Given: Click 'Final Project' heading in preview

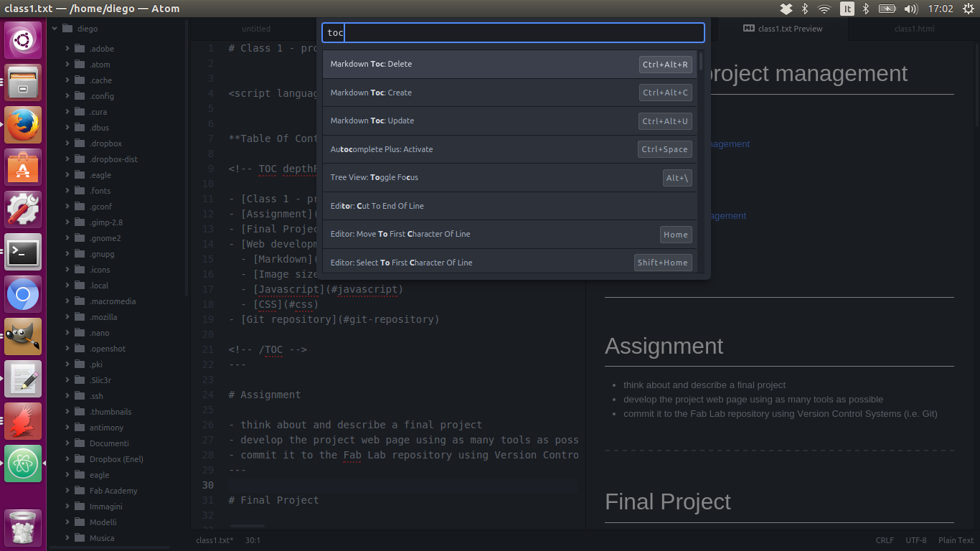Looking at the screenshot, I should (x=668, y=501).
